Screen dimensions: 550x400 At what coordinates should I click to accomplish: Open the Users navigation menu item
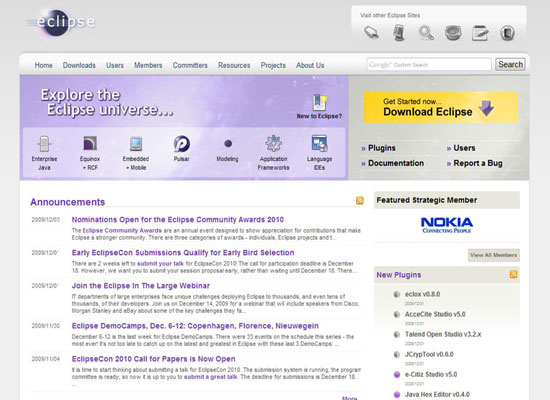click(115, 65)
